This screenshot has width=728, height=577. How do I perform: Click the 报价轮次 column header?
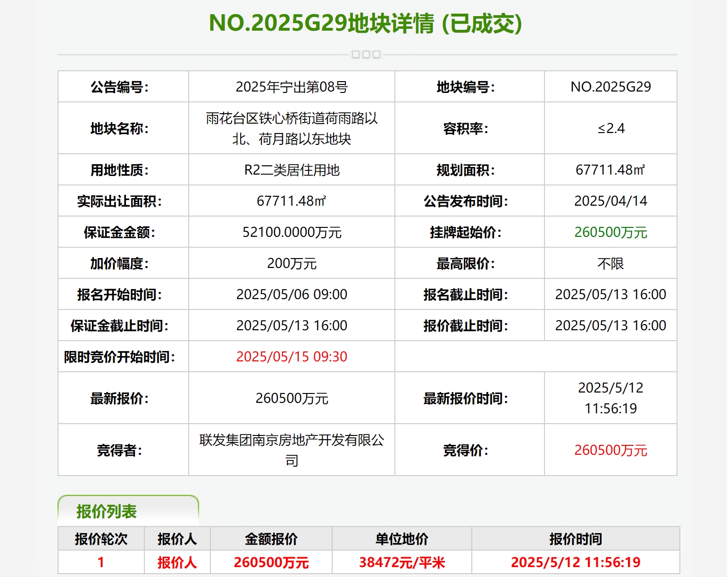coord(101,539)
